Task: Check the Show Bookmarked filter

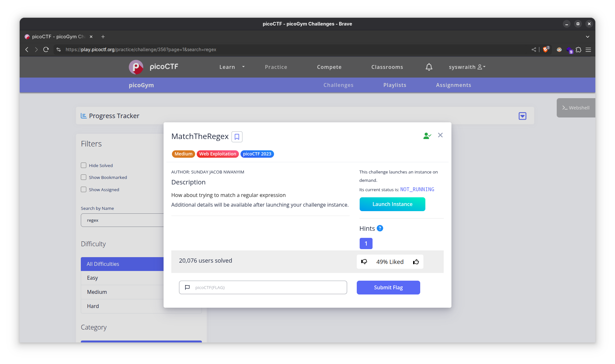Action: tap(84, 177)
